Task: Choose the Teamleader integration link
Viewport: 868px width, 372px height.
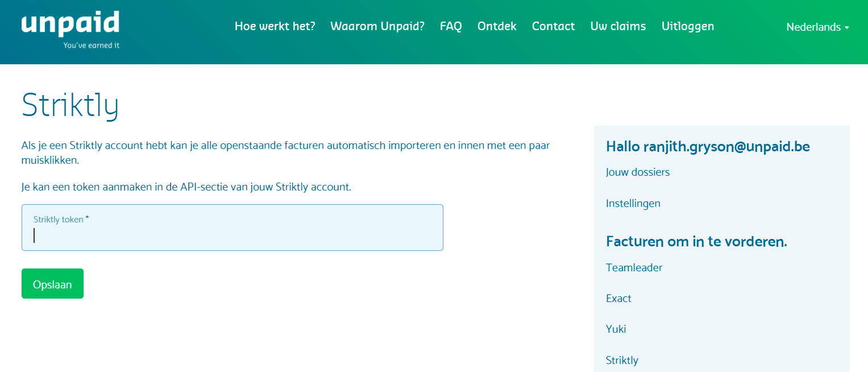Action: (x=634, y=267)
